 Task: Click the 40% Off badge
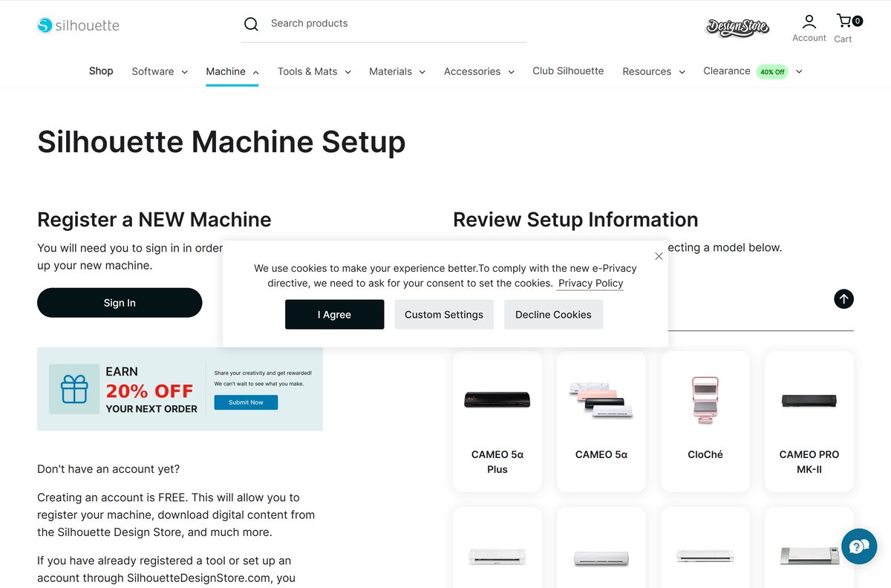(x=772, y=72)
